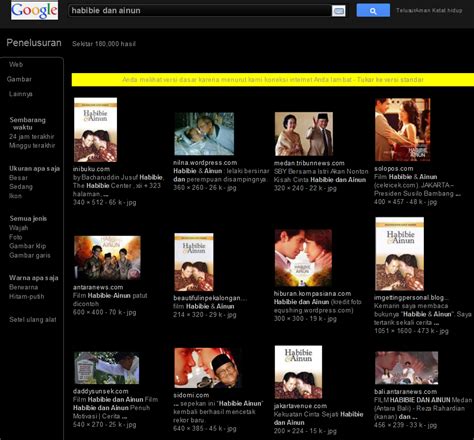
Task: Click the jakartavenue.com source text
Action: 300,406
